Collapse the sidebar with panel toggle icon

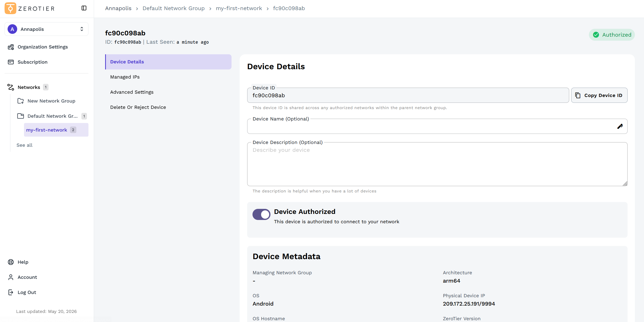coord(84,8)
